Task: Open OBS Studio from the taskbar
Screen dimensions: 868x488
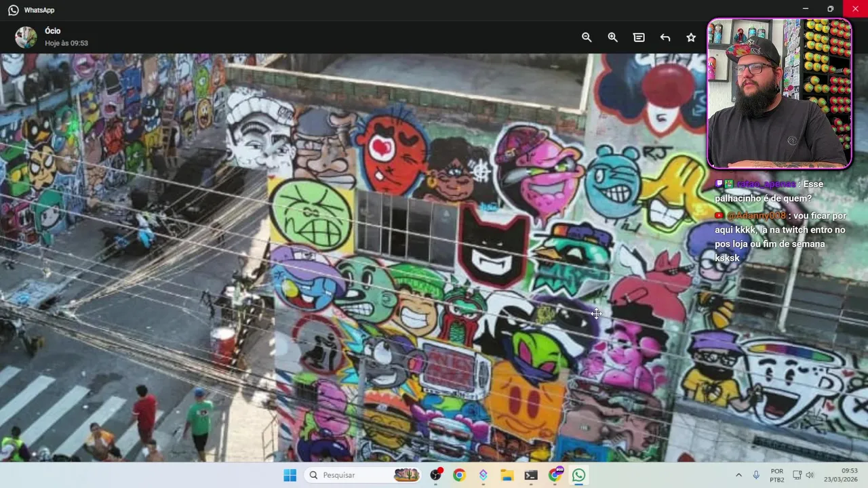Action: point(436,475)
